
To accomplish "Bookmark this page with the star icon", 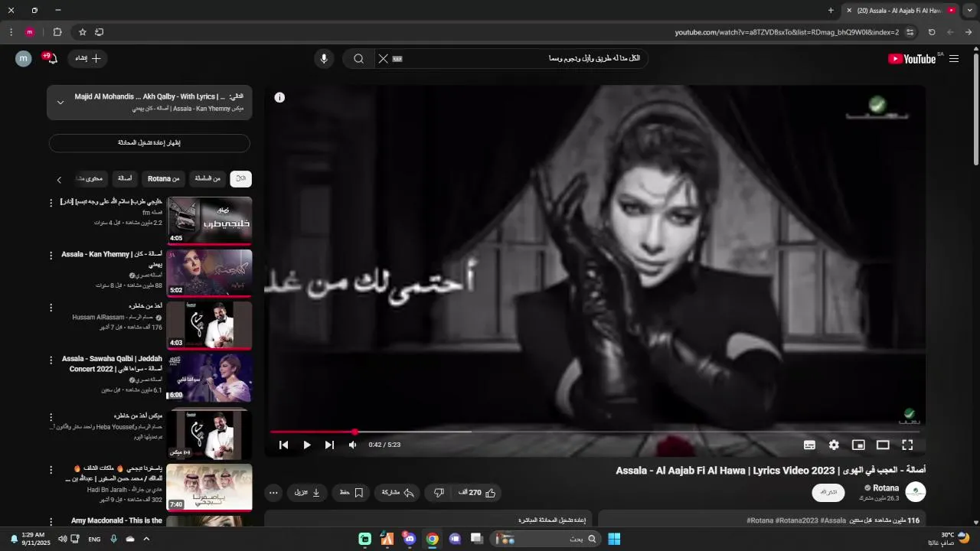I will coord(82,32).
